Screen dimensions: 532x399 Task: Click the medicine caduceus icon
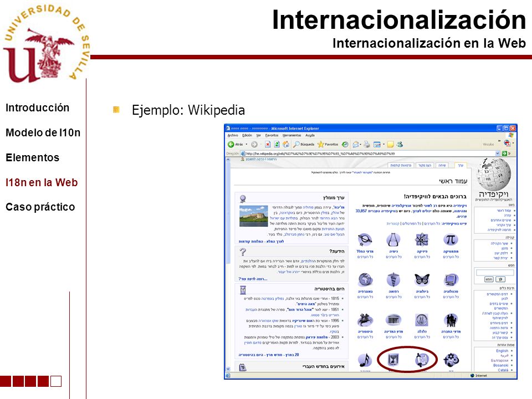pyautogui.click(x=393, y=280)
